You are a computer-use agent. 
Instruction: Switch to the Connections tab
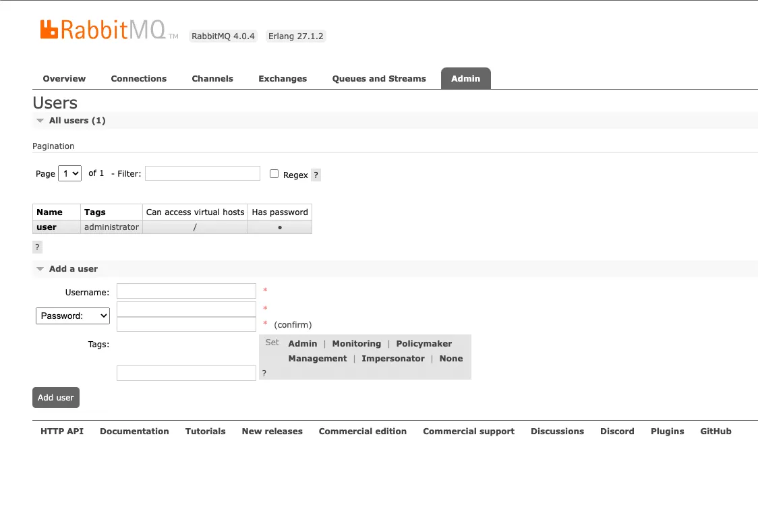(x=139, y=78)
